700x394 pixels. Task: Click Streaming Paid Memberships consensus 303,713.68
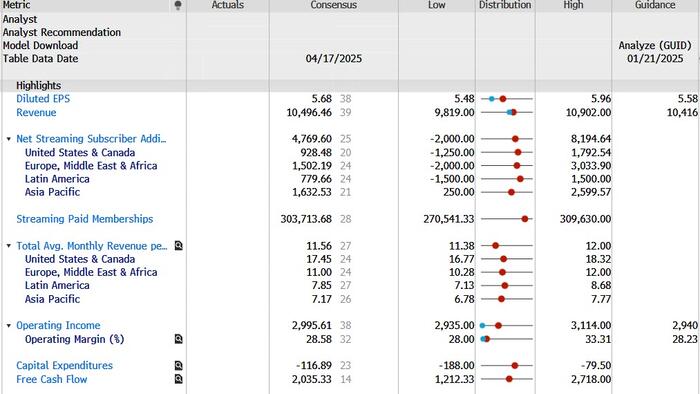306,219
